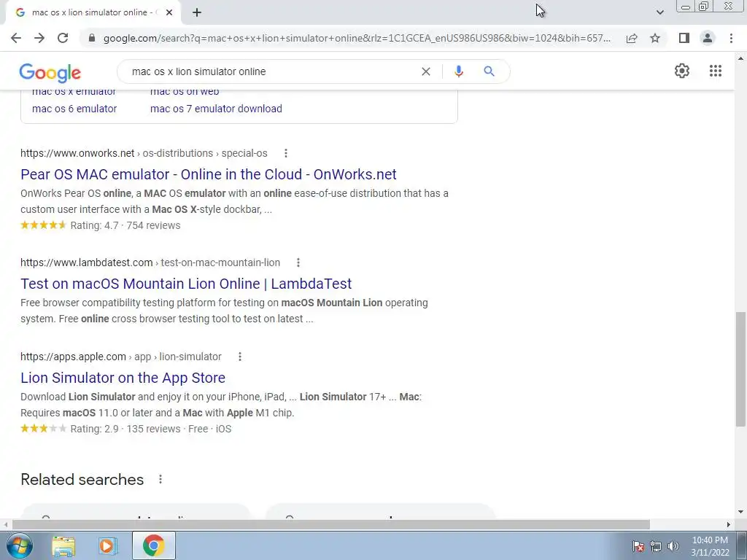Viewport: 747px width, 560px height.
Task: Go back to the previous page
Action: (16, 38)
